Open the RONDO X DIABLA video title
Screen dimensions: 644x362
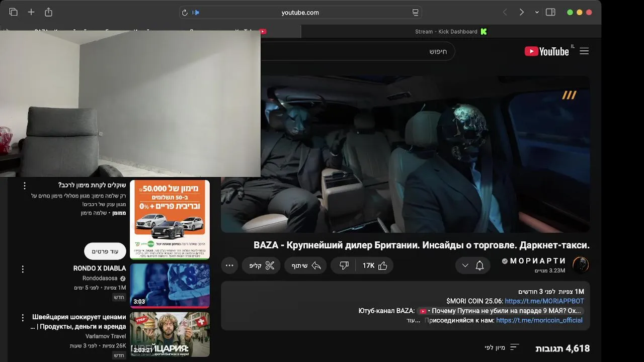pos(100,268)
